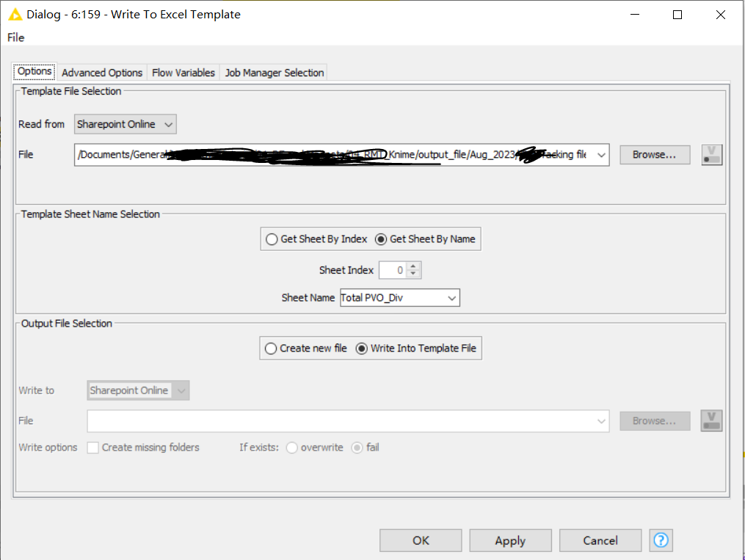Click the flow variable icon beside output Browse

click(x=711, y=421)
